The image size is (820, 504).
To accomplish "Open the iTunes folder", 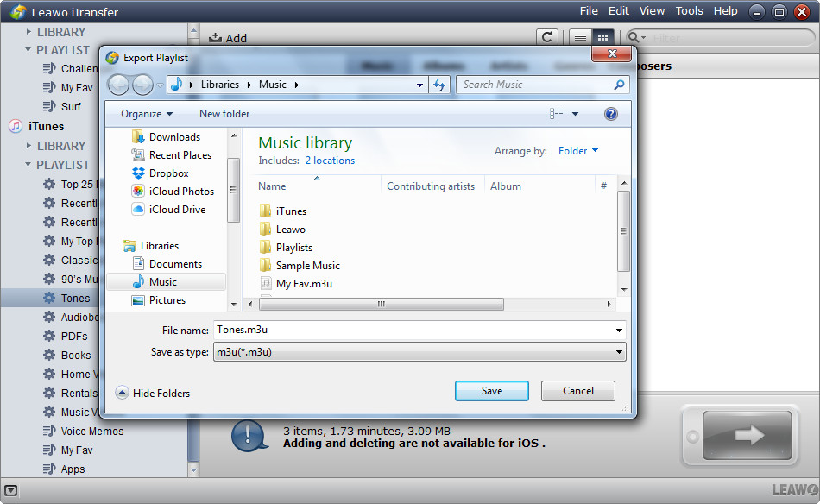I will tap(283, 211).
